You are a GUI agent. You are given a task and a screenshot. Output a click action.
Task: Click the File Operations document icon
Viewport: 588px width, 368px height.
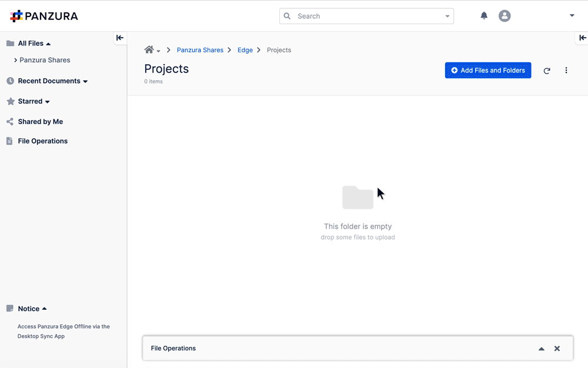9,141
